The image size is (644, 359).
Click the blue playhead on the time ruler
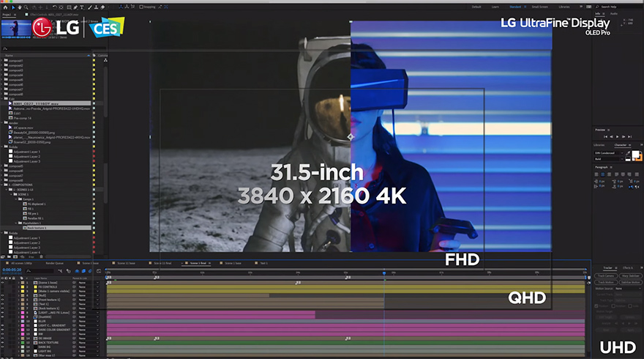[x=384, y=273]
